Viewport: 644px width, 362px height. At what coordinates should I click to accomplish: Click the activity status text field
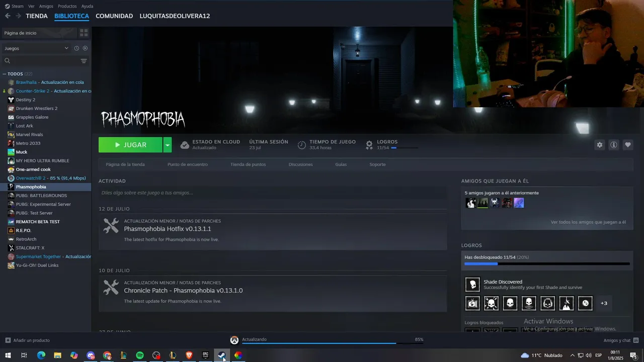[273, 193]
